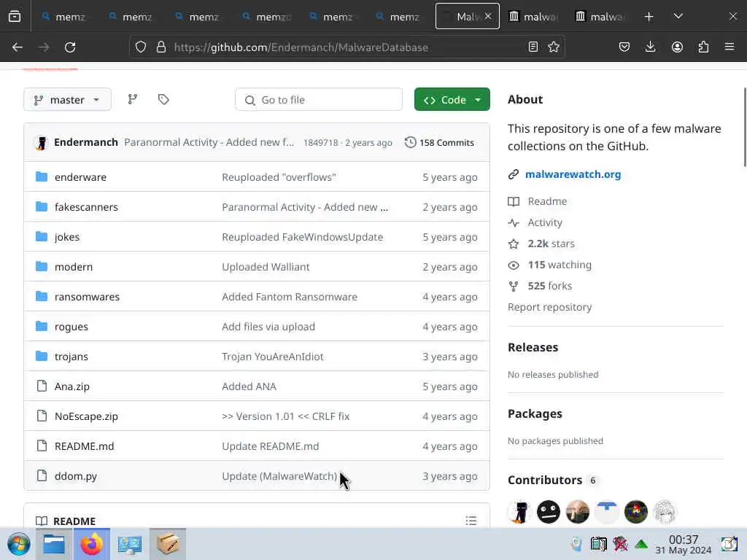View the 2.2k stars link
This screenshot has width=747, height=560.
coord(551,244)
